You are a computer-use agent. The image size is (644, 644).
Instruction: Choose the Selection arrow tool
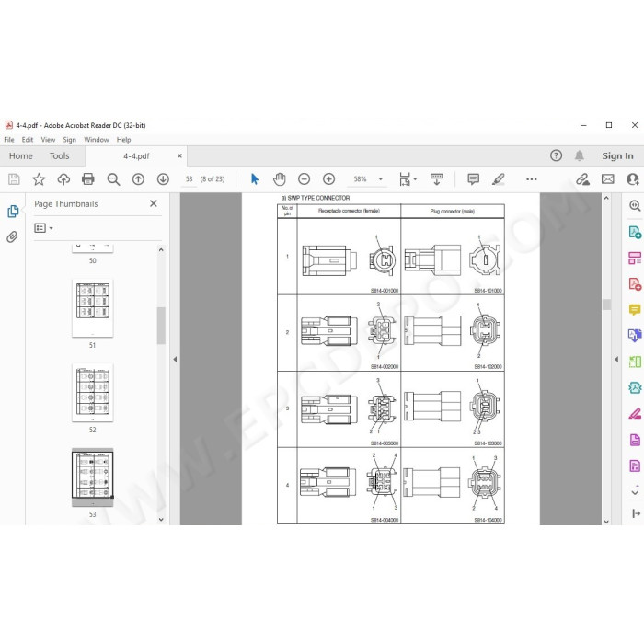coord(255,179)
